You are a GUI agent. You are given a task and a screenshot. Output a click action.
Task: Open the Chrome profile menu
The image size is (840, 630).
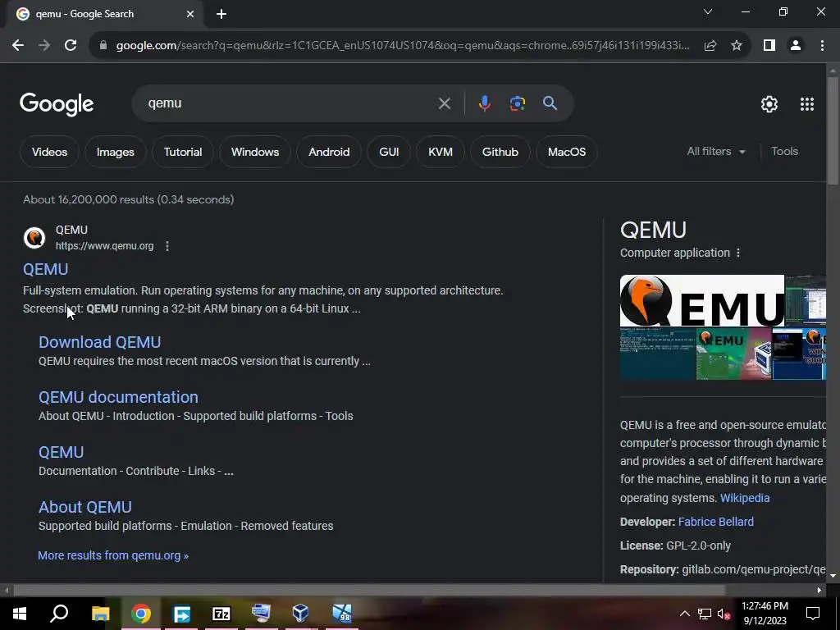click(x=796, y=46)
